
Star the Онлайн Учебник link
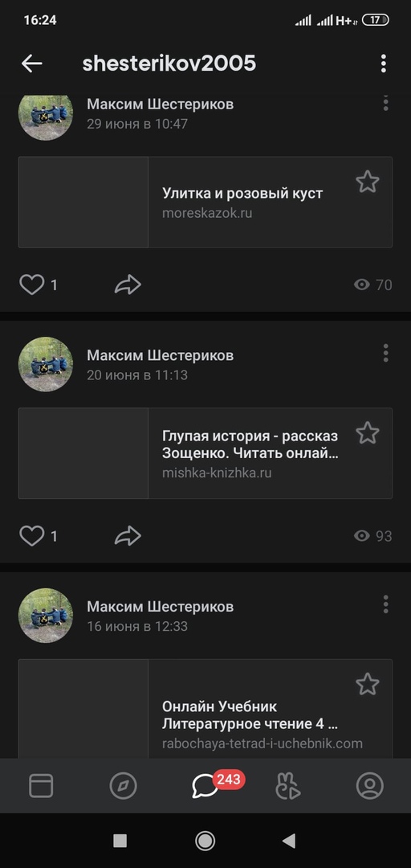point(368,684)
